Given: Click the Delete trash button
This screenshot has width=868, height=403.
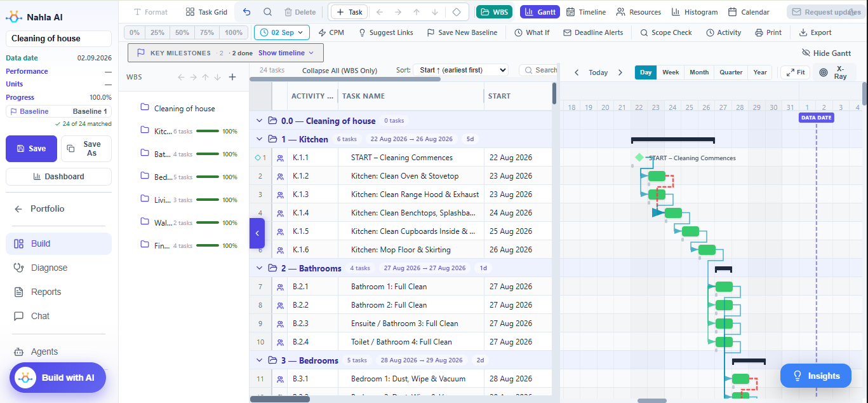Looking at the screenshot, I should 300,12.
